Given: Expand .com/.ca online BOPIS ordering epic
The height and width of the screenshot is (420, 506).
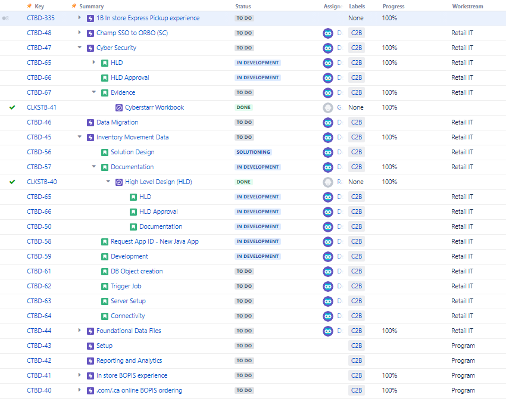Looking at the screenshot, I should [79, 390].
